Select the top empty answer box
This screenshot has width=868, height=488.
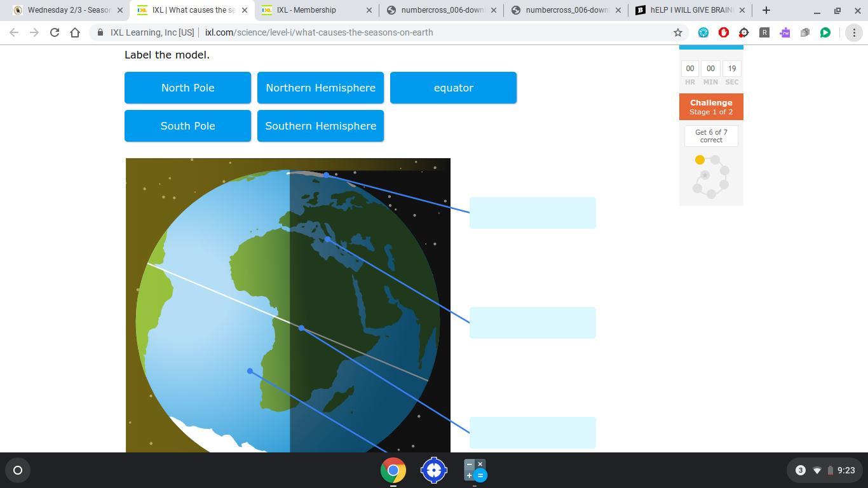point(532,213)
